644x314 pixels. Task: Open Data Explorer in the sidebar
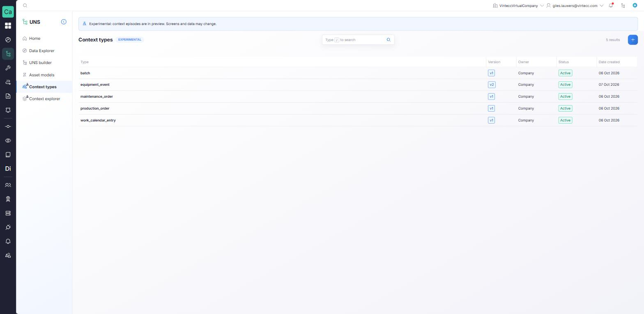44,51
